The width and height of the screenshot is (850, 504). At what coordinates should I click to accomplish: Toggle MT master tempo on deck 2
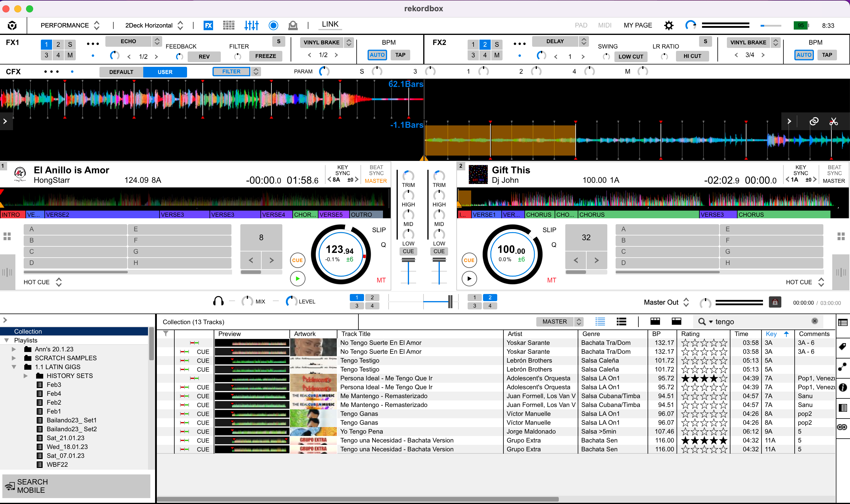pos(551,280)
